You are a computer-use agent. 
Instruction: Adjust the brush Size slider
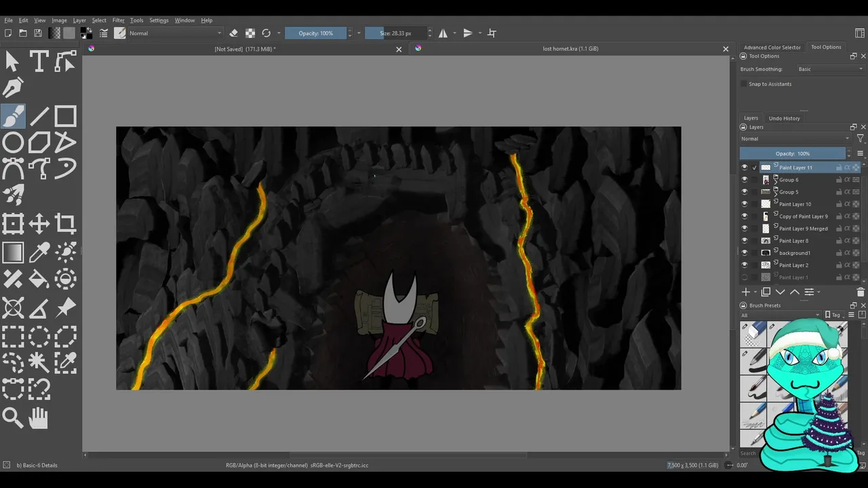(396, 33)
